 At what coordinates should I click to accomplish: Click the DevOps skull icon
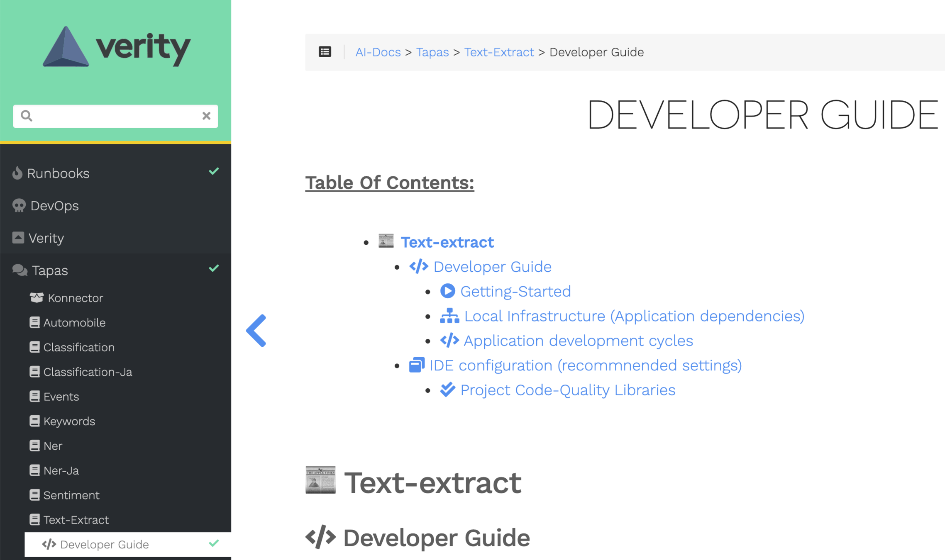tap(19, 205)
